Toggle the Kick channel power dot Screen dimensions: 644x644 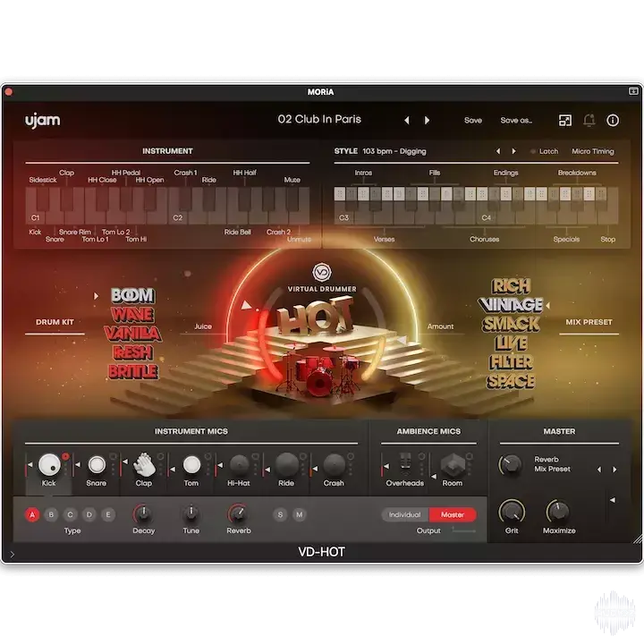65,456
